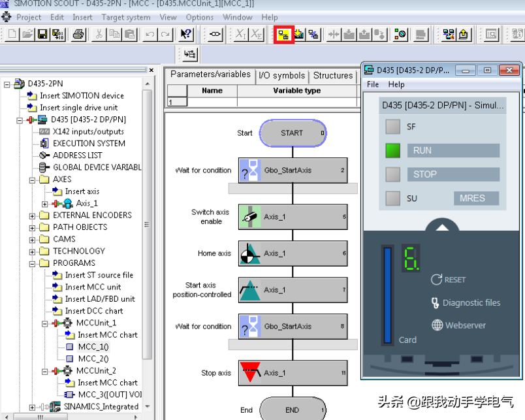Toggle the RUN mode indicator square
The height and width of the screenshot is (420, 525).
click(392, 150)
